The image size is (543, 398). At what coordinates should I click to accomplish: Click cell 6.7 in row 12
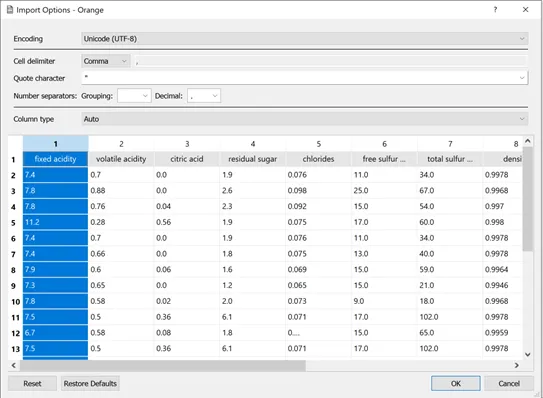55,333
